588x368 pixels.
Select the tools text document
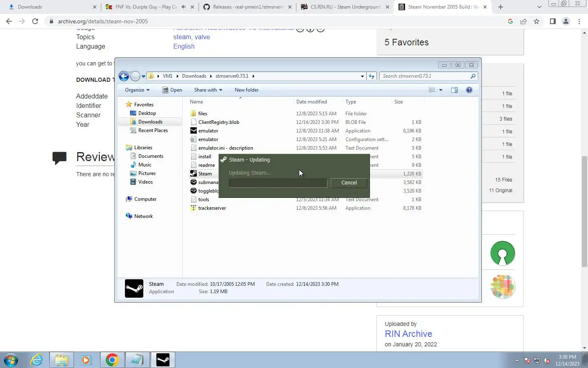pyautogui.click(x=204, y=200)
